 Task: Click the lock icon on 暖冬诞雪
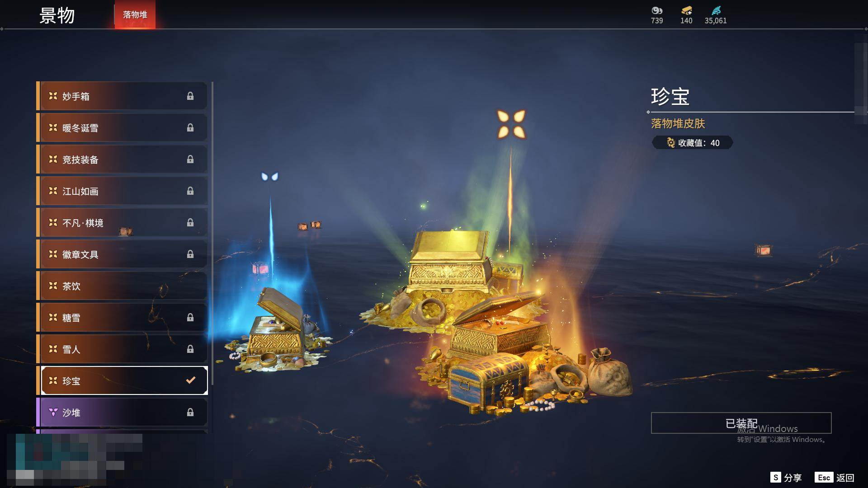coord(190,127)
